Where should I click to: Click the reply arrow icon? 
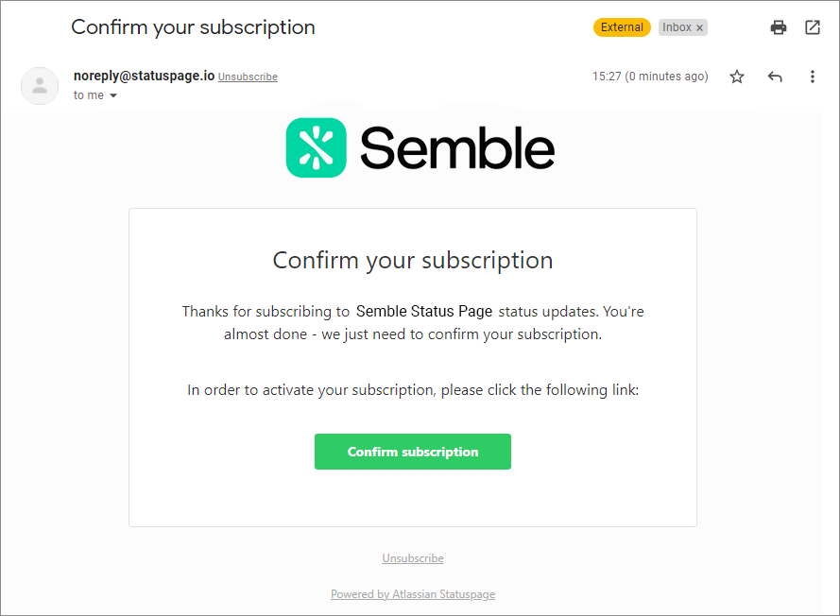click(x=775, y=77)
